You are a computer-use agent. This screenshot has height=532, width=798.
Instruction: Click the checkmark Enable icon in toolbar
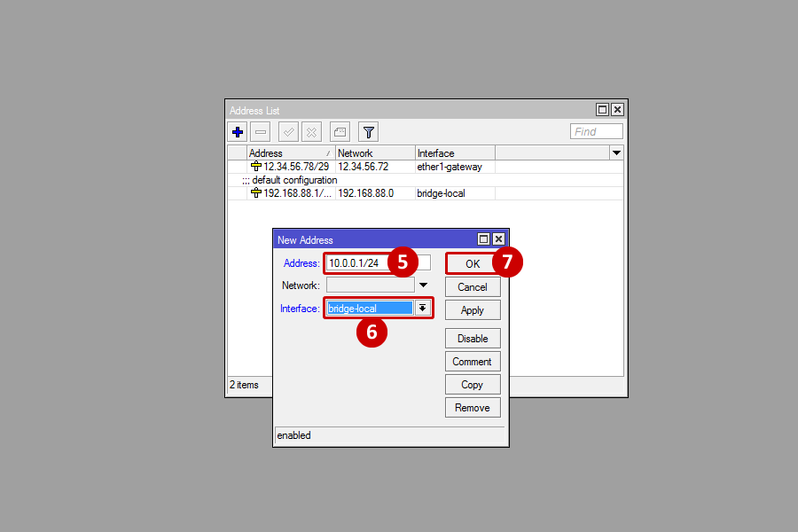288,132
